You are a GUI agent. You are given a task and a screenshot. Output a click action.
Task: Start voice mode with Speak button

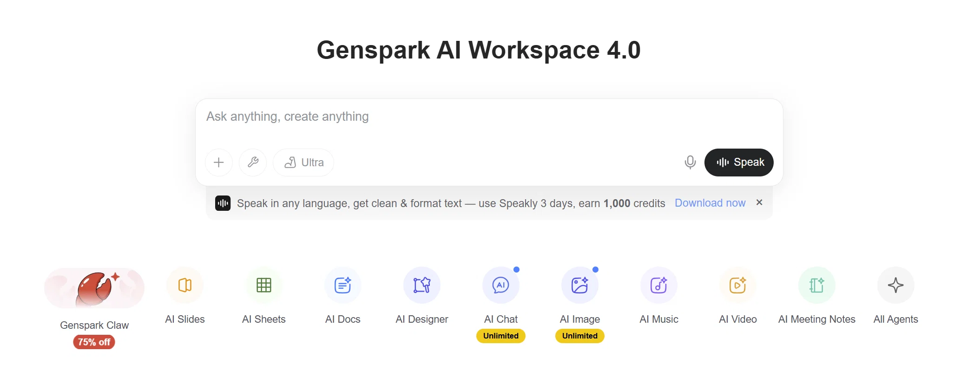coord(739,163)
